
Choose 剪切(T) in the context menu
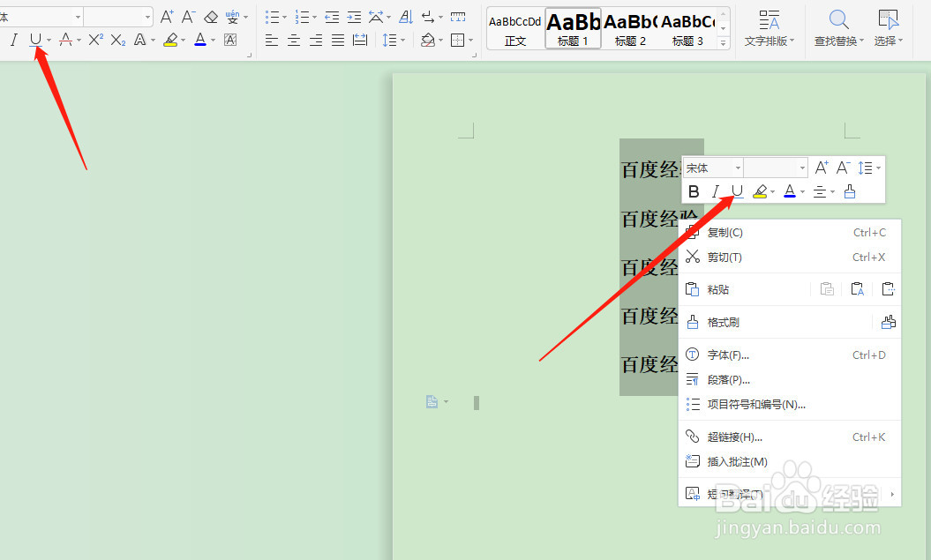pyautogui.click(x=790, y=257)
